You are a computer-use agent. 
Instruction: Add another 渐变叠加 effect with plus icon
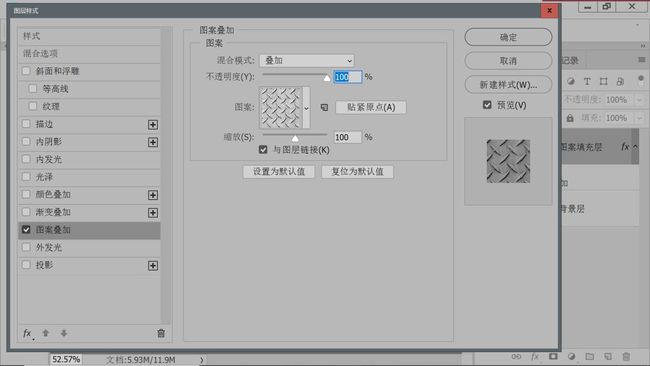click(153, 213)
